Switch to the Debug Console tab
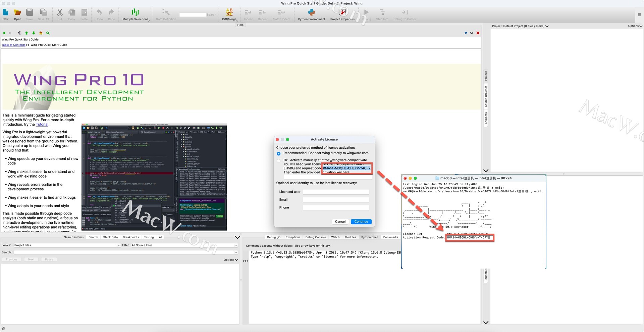 [315, 237]
